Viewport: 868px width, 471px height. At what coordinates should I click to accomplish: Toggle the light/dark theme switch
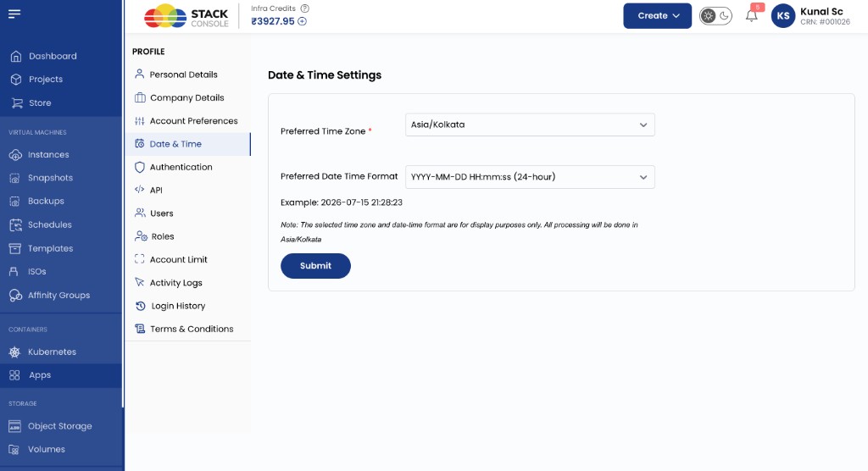[715, 15]
